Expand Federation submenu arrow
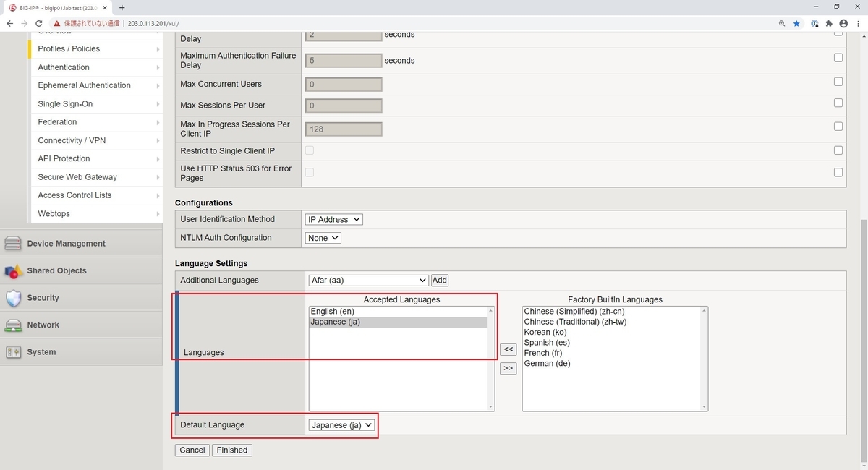868x470 pixels. pyautogui.click(x=158, y=122)
